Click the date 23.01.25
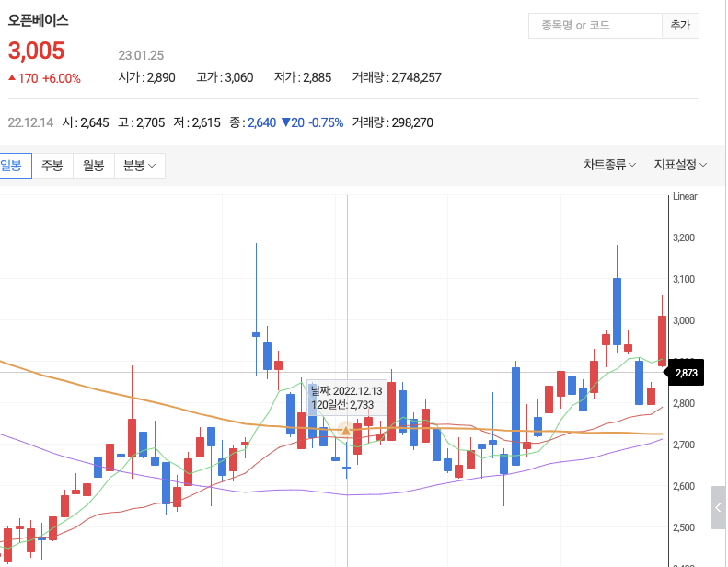 pyautogui.click(x=141, y=56)
